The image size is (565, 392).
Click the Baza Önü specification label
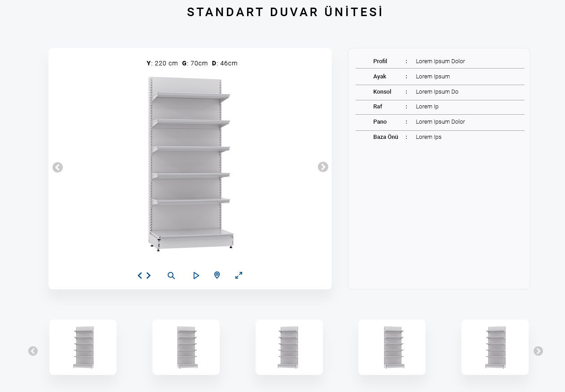[x=385, y=137]
